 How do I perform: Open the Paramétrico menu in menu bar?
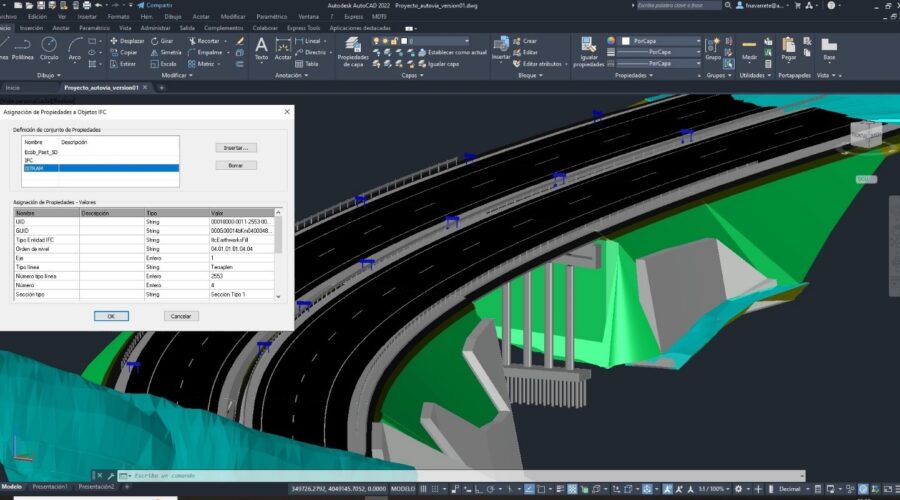[x=271, y=17]
